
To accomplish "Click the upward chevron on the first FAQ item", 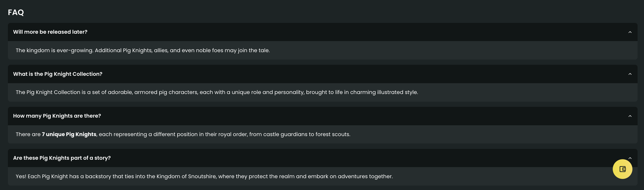I will (x=630, y=32).
